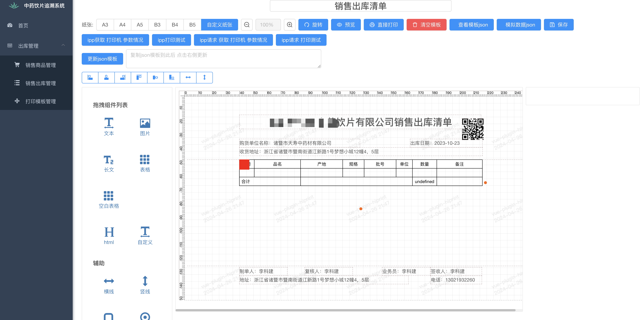Click ipp获取 打印机 参数情况 button
The width and height of the screenshot is (644, 320).
click(115, 40)
